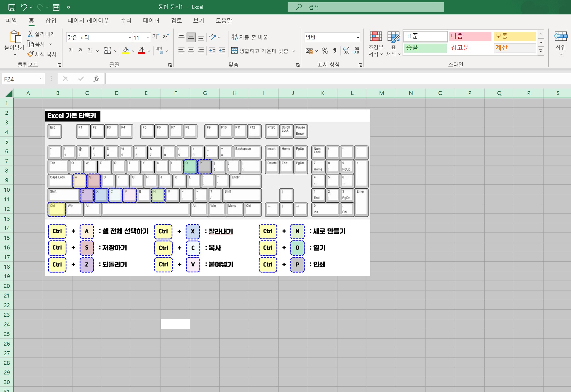Toggle Italic formatting (가)
The width and height of the screenshot is (571, 392).
(x=80, y=50)
